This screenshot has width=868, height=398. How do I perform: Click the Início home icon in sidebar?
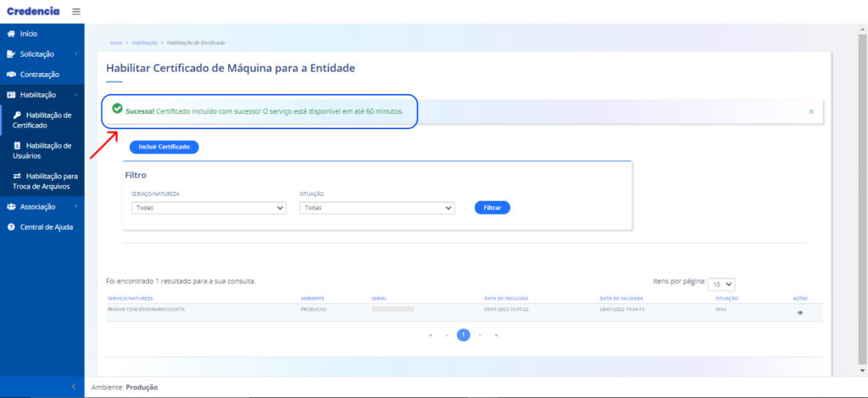[x=10, y=34]
